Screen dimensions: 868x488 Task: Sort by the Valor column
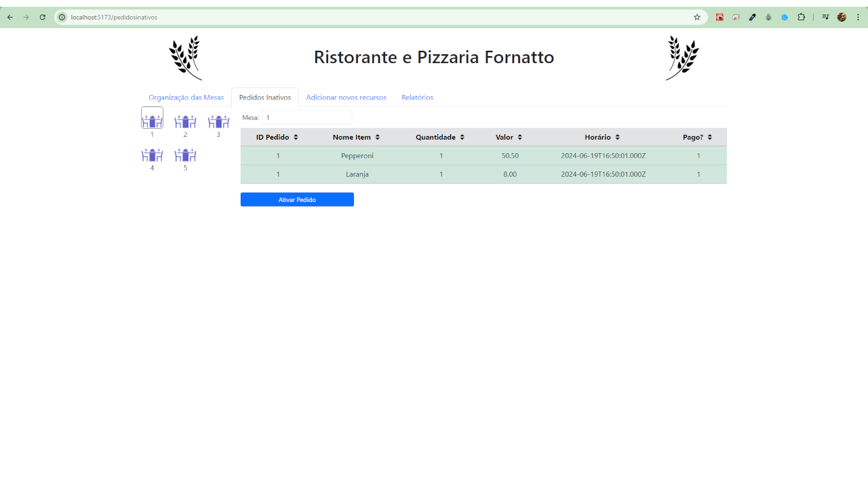pyautogui.click(x=509, y=137)
